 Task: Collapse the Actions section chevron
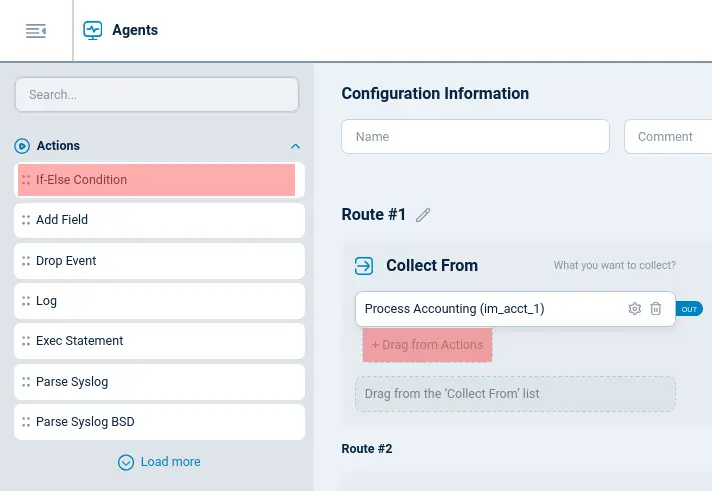coord(294,146)
